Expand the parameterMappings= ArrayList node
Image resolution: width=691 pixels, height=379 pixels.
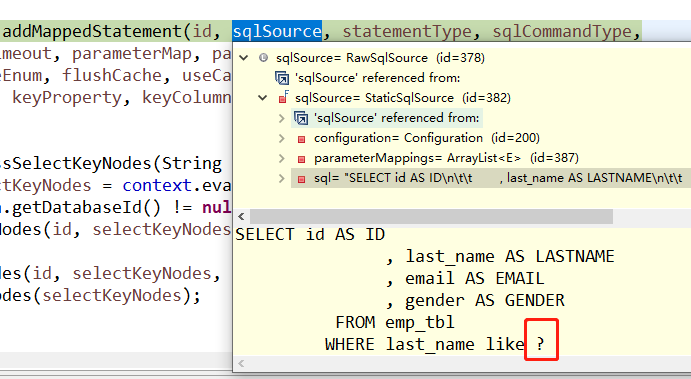point(282,158)
